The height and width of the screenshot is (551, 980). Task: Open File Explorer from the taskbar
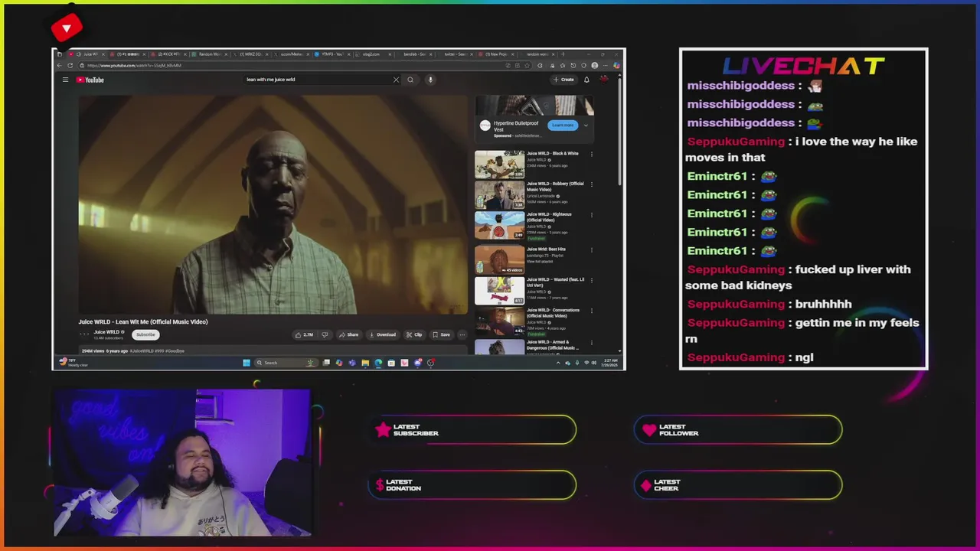coord(365,363)
